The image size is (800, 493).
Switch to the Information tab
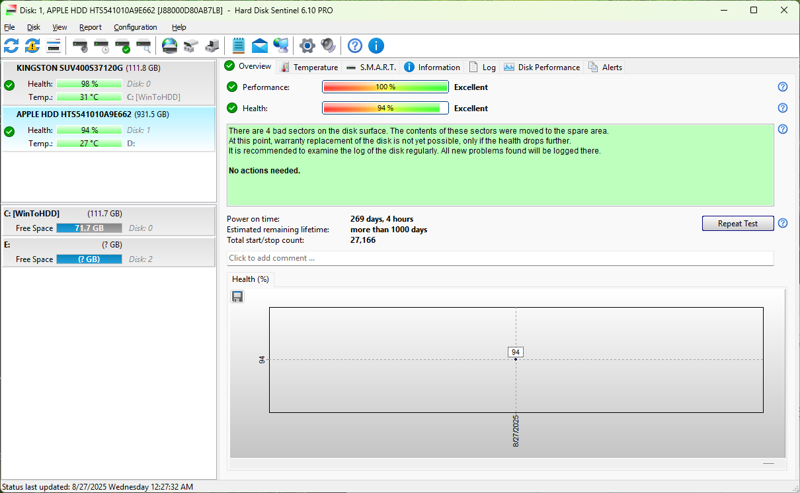point(432,67)
